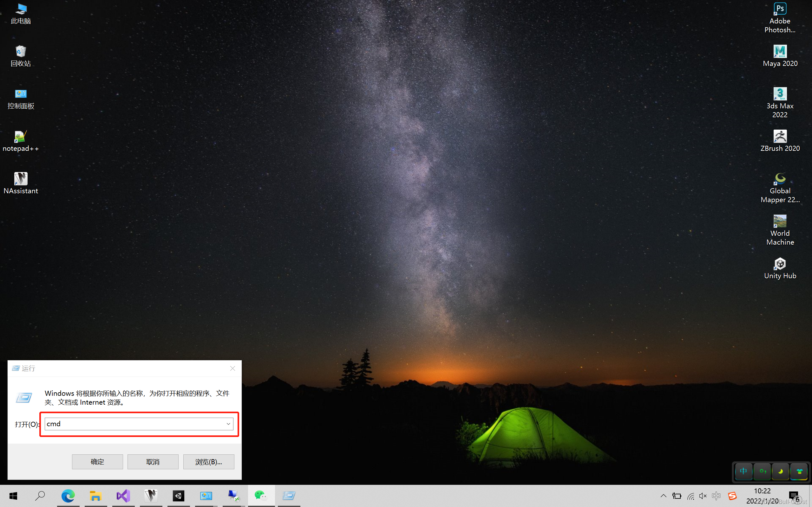The width and height of the screenshot is (812, 507).
Task: Open notepad++ desktop shortcut
Action: coord(21,141)
